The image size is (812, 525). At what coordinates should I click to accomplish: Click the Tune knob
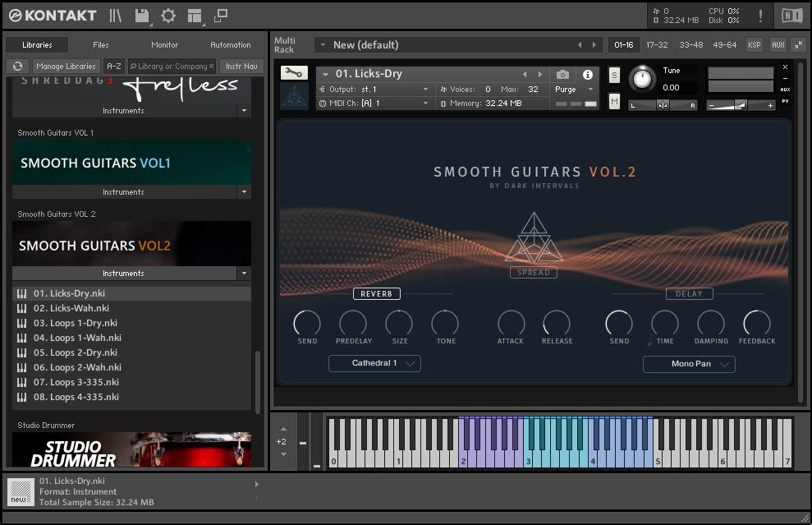(642, 79)
